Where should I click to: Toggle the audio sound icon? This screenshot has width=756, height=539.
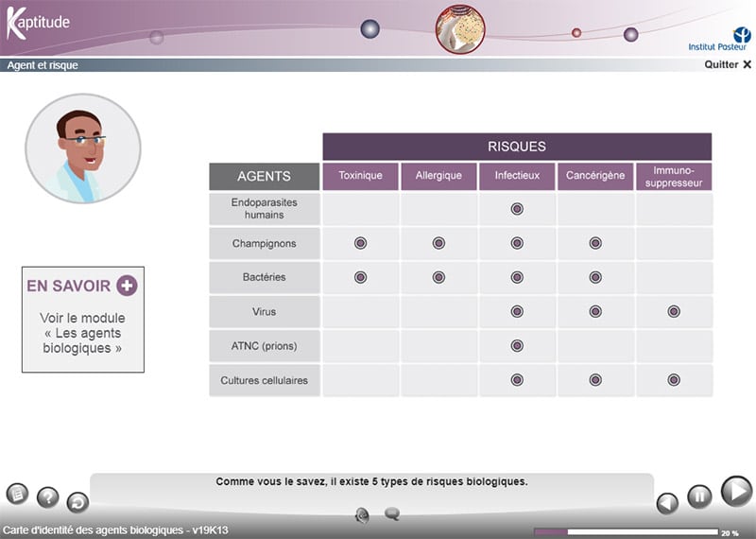(x=361, y=514)
